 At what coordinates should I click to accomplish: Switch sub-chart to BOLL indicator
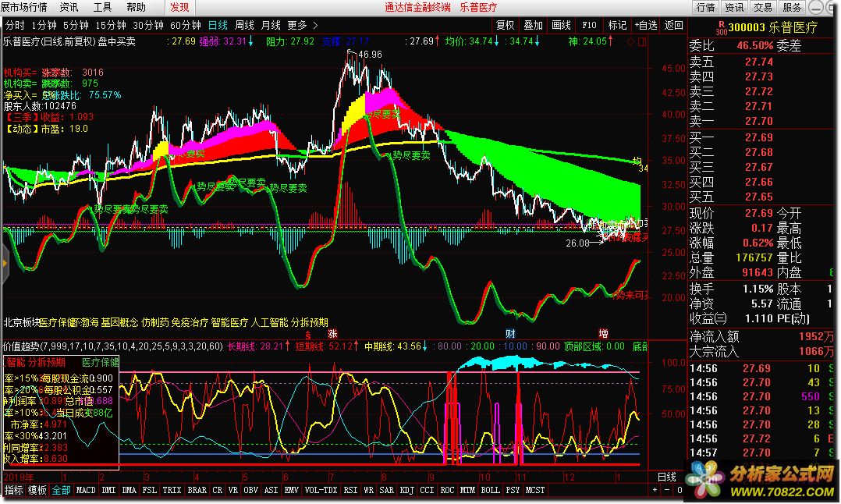pos(490,489)
